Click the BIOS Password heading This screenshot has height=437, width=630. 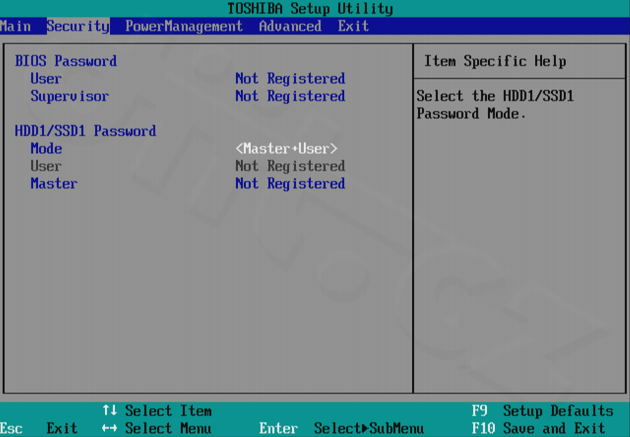(66, 61)
